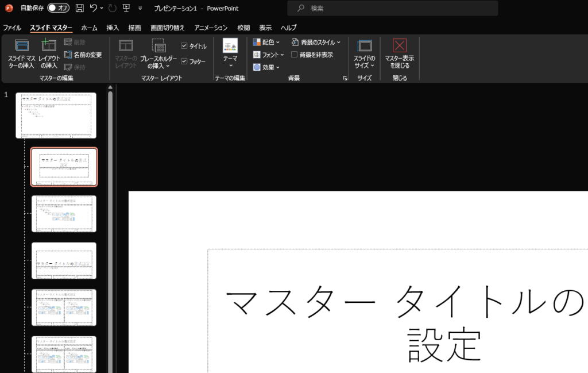The width and height of the screenshot is (588, 373).
Task: Open the 配色 colors dropdown
Action: pyautogui.click(x=266, y=42)
